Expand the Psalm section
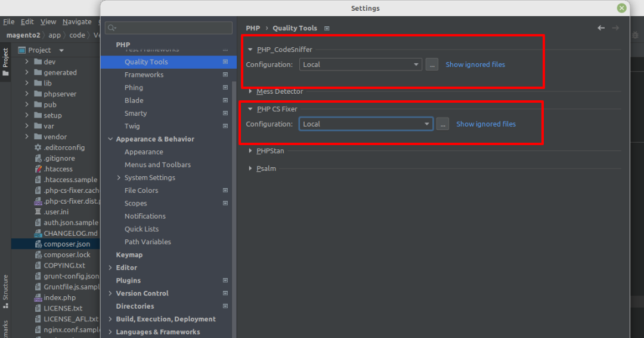Image resolution: width=644 pixels, height=338 pixels. [250, 168]
